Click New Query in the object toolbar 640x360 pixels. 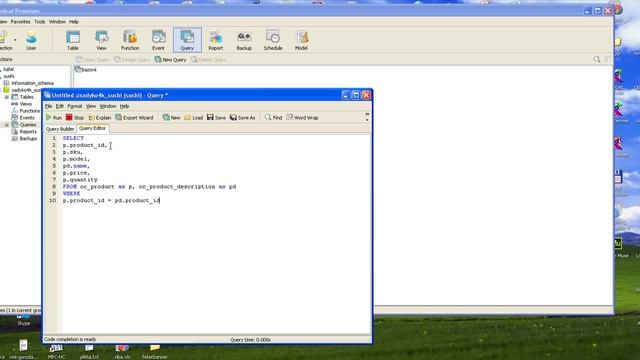[170, 60]
